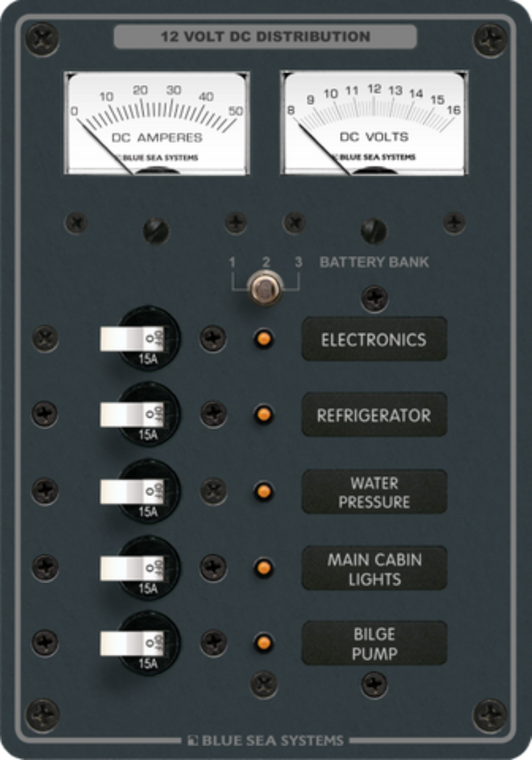Click the Refrigerator amber indicator LED
The width and height of the screenshot is (532, 760).
click(x=264, y=414)
